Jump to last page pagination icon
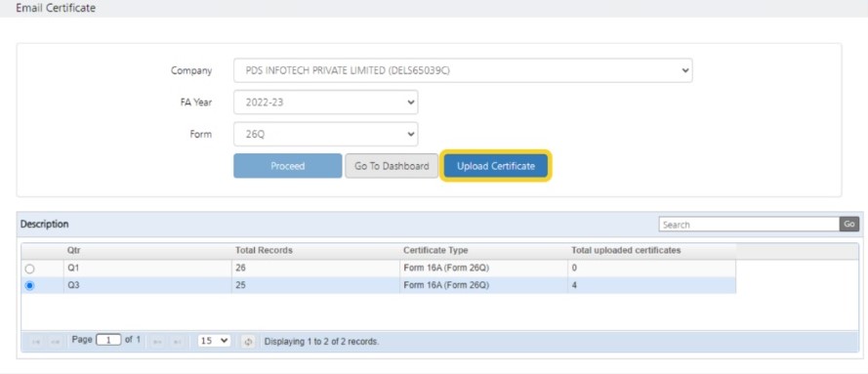Image resolution: width=868 pixels, height=374 pixels. [177, 342]
